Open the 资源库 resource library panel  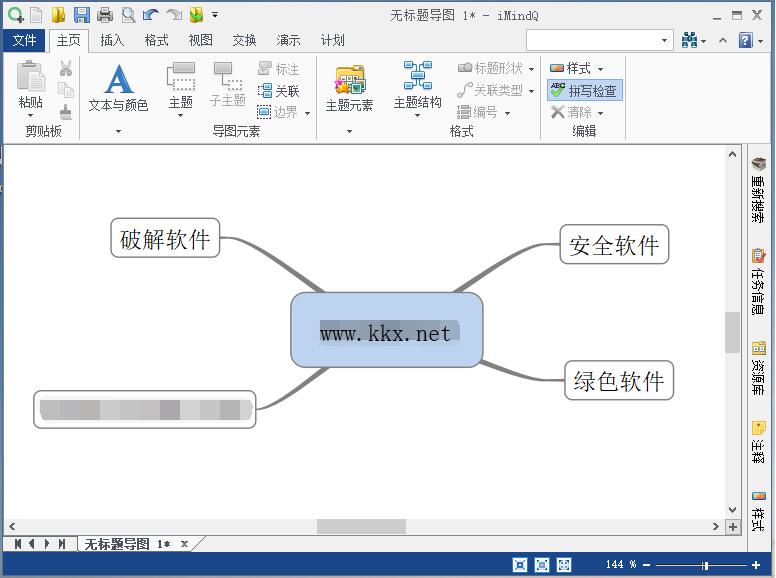pyautogui.click(x=758, y=367)
